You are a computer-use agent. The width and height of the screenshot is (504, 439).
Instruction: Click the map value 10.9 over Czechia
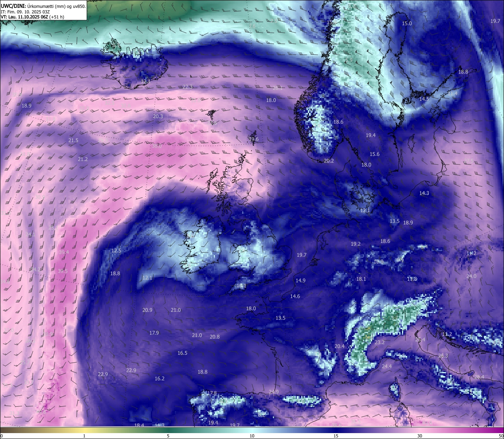378,262
